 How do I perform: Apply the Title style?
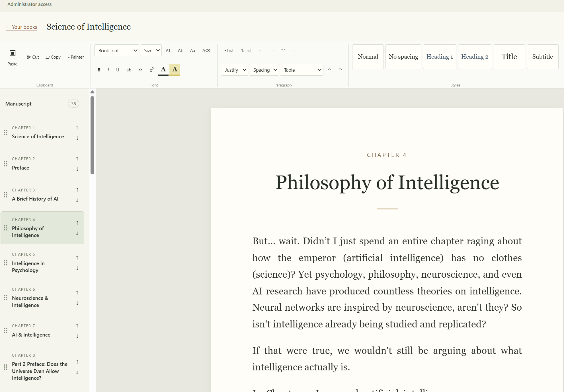point(509,57)
